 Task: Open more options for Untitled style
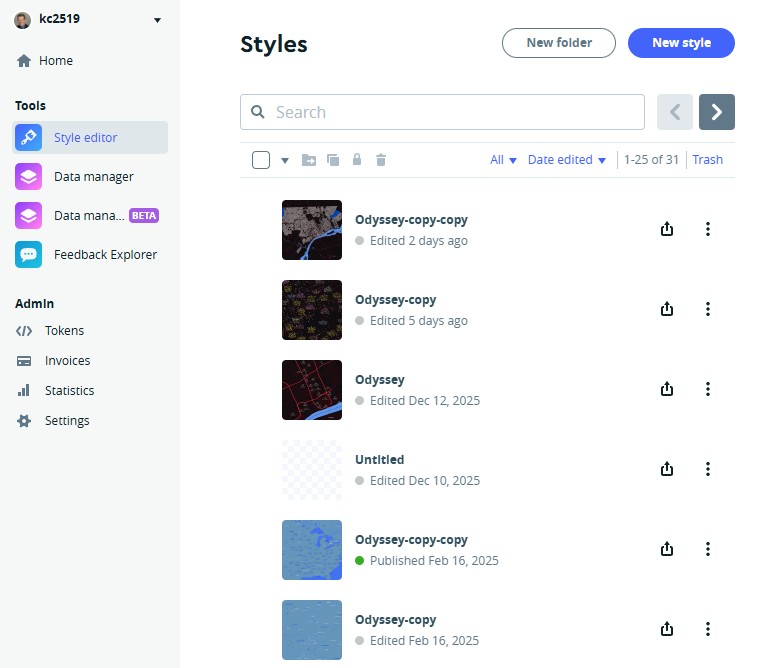[708, 469]
